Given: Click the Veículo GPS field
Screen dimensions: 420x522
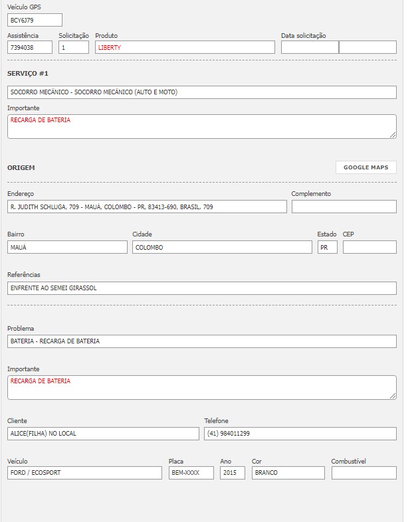Looking at the screenshot, I should [x=35, y=20].
